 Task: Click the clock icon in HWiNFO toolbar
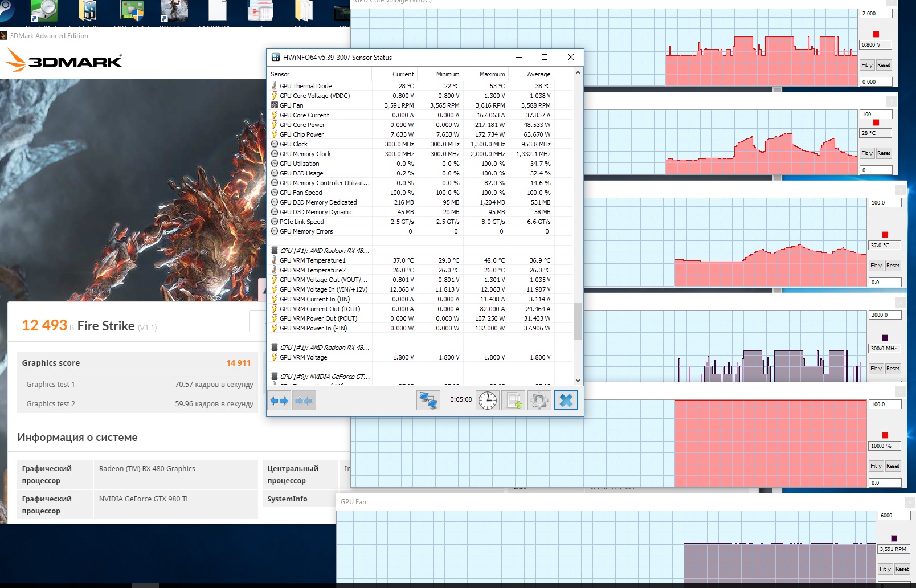coord(488,401)
